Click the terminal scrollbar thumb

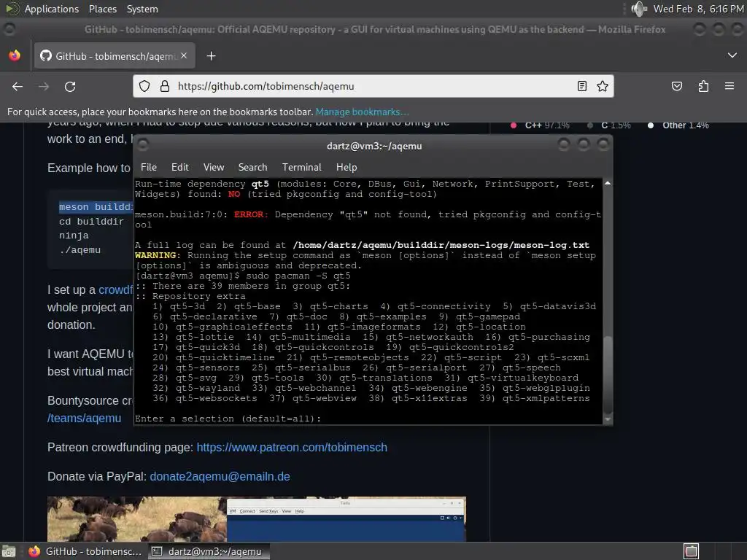(608, 375)
